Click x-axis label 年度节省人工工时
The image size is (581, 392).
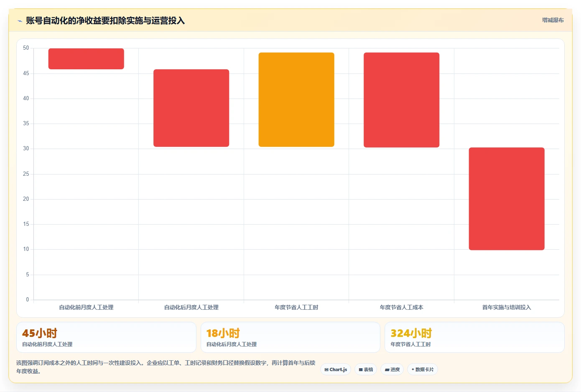(x=296, y=307)
